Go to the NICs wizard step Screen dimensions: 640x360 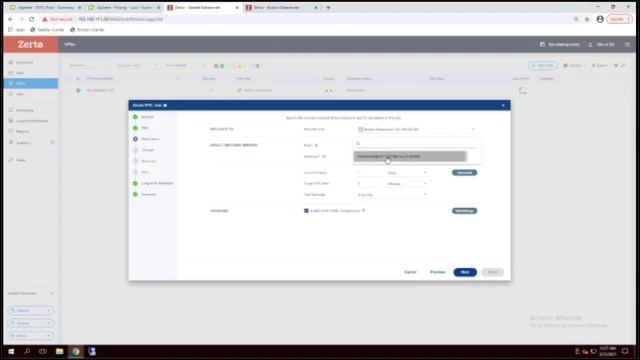pos(145,172)
